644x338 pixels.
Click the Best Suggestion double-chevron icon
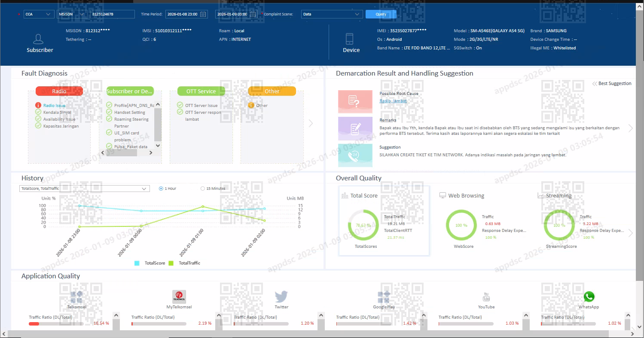[x=595, y=84]
